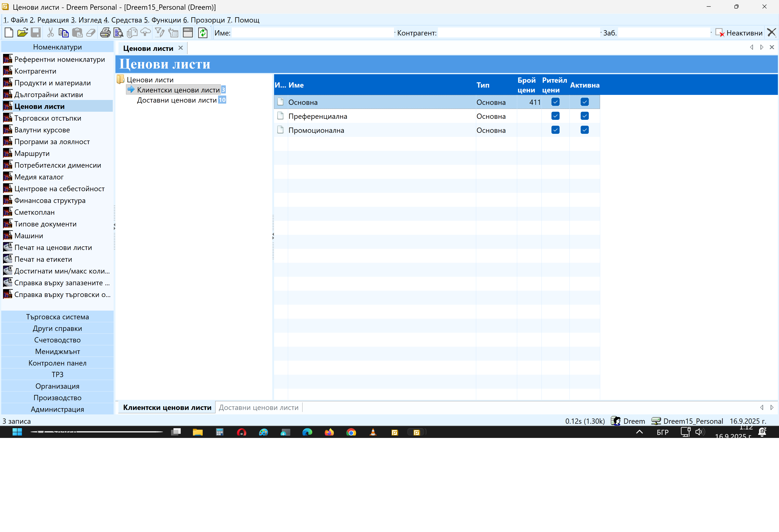Click the paperclip attachments icon
This screenshot has width=779, height=532.
pos(132,33)
